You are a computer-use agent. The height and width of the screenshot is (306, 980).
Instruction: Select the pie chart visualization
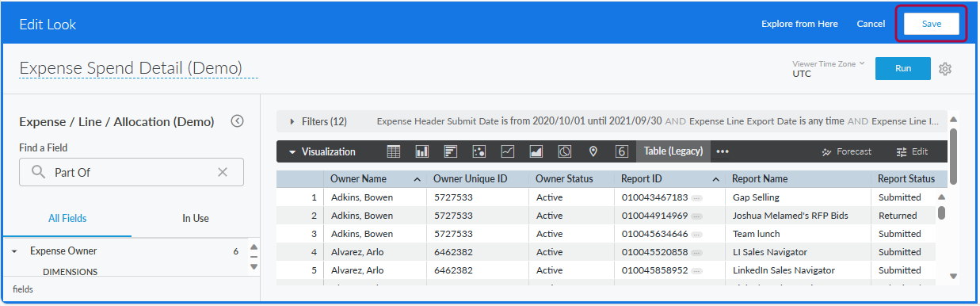(x=565, y=151)
